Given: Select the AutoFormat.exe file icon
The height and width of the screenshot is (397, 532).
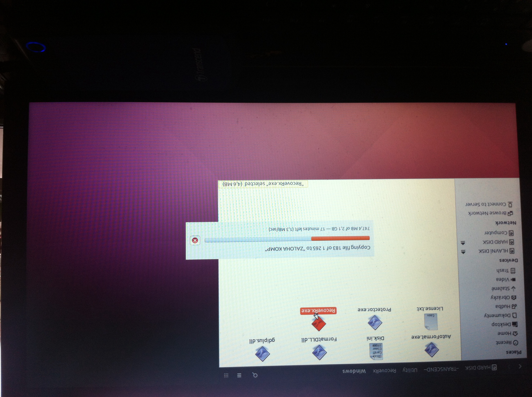Looking at the screenshot, I should pos(431,350).
